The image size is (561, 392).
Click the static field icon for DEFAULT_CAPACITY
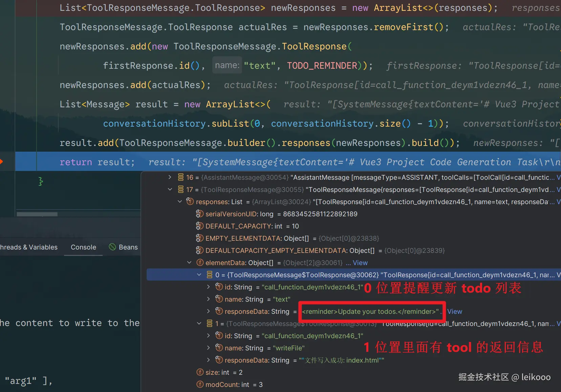click(x=199, y=226)
